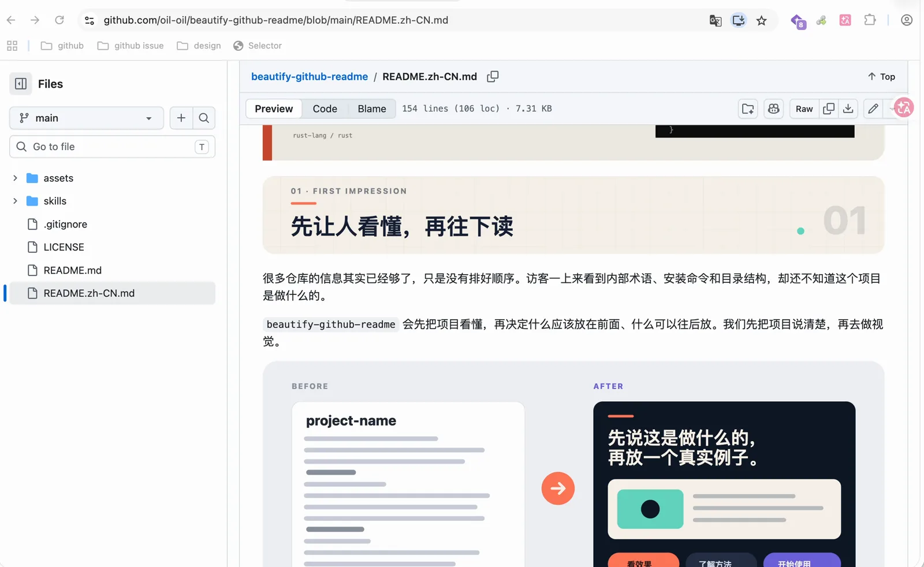Click the open in folder icon

[x=748, y=109]
